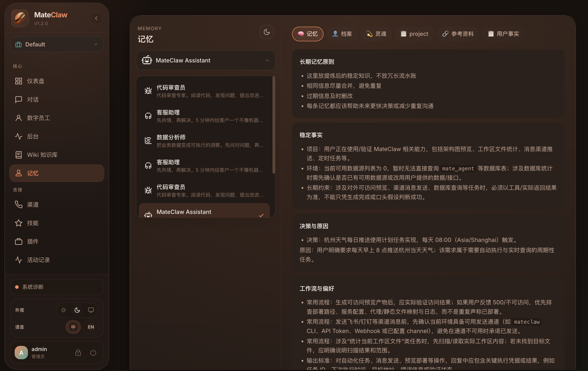The image size is (588, 371).
Task: Click the 长期记忆原则 heading
Action: 317,62
